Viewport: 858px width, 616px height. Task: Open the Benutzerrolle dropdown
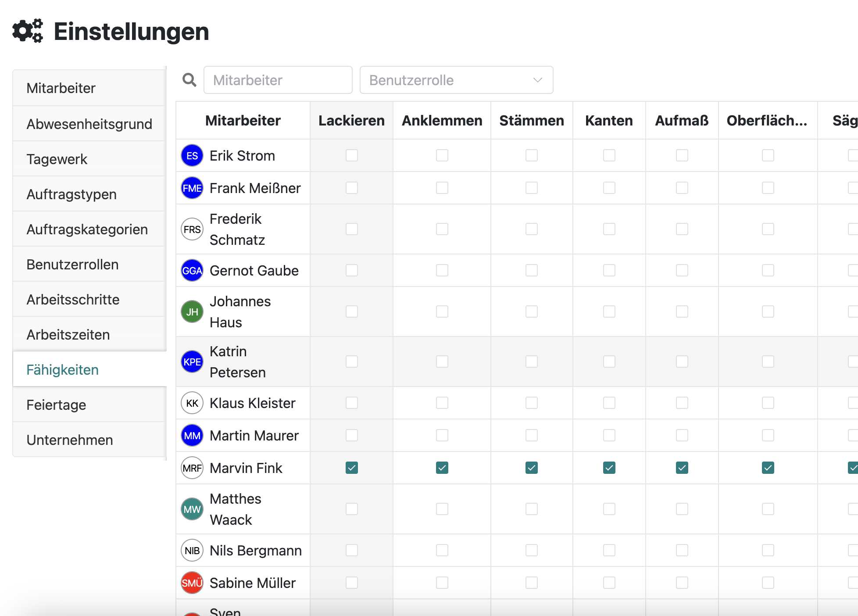point(456,80)
